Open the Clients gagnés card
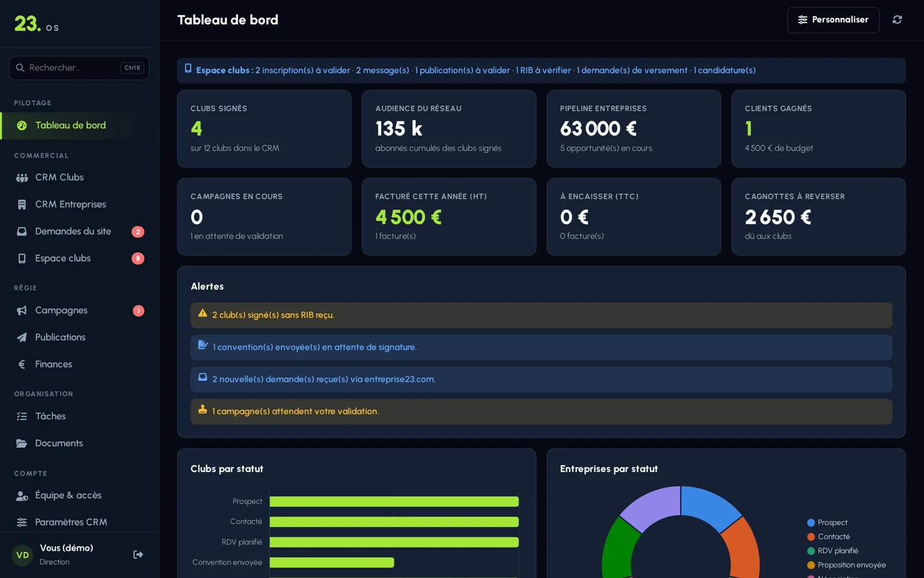 (x=819, y=129)
